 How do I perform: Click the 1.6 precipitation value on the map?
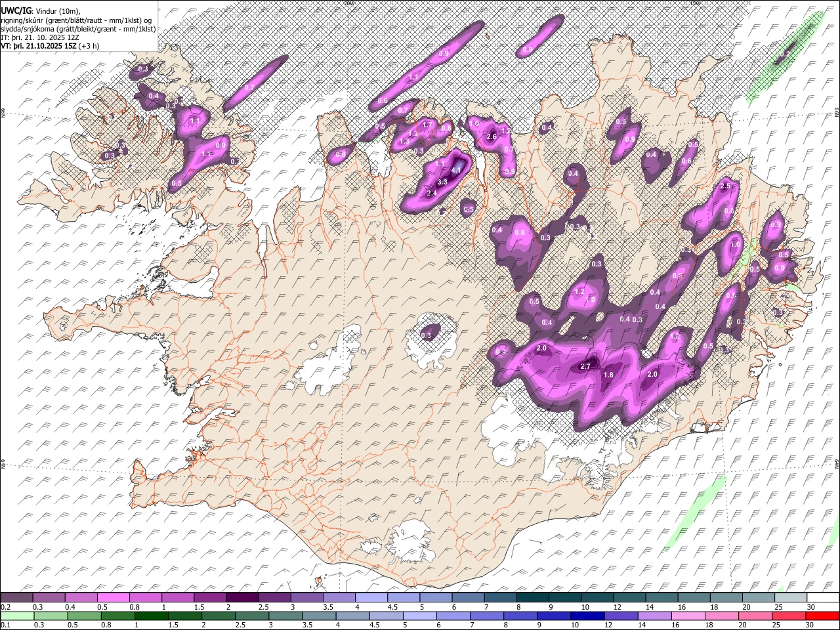coord(735,244)
